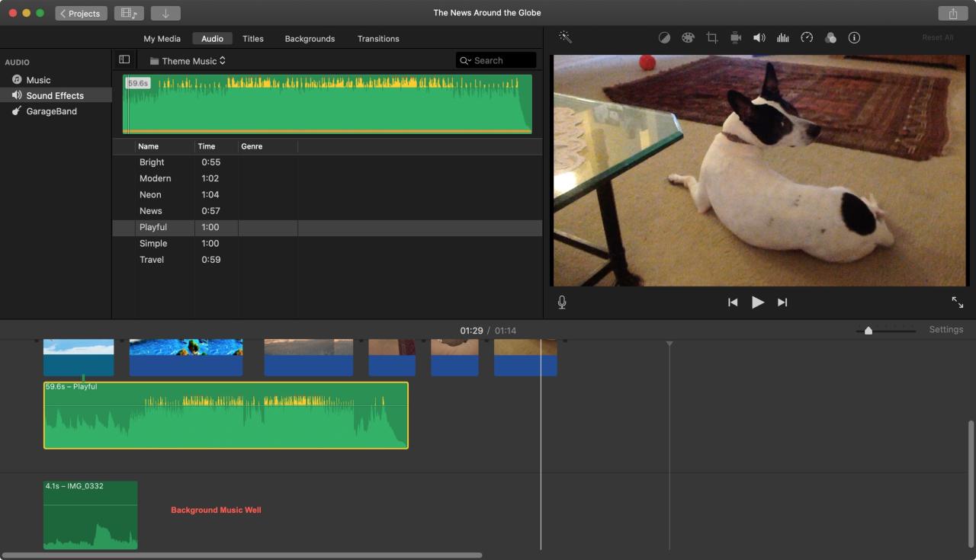Toggle the audio browser sidebar visibility

124,59
